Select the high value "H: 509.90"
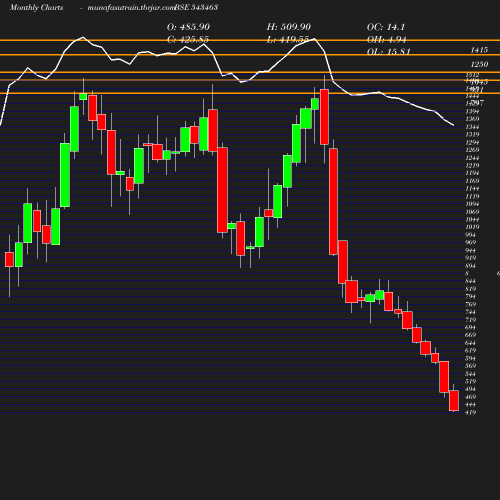 289,27
